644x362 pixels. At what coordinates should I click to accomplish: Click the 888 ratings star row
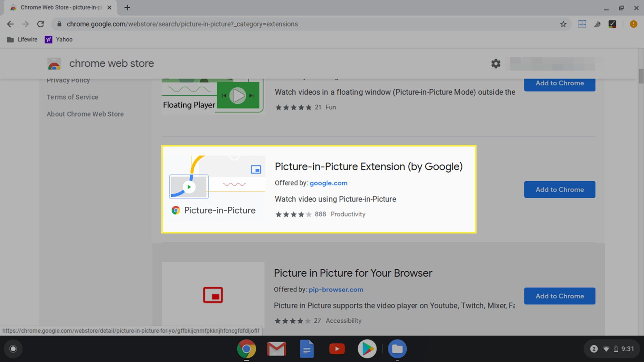pos(293,214)
